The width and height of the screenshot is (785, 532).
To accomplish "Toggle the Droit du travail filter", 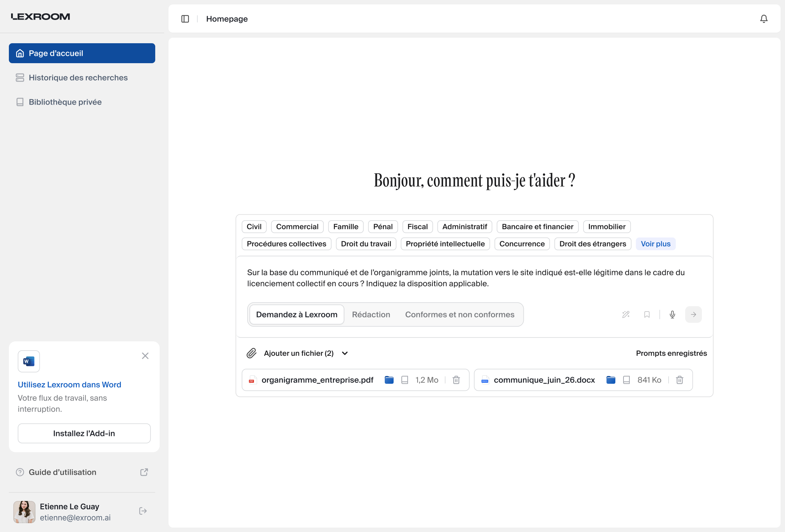I will (x=366, y=244).
